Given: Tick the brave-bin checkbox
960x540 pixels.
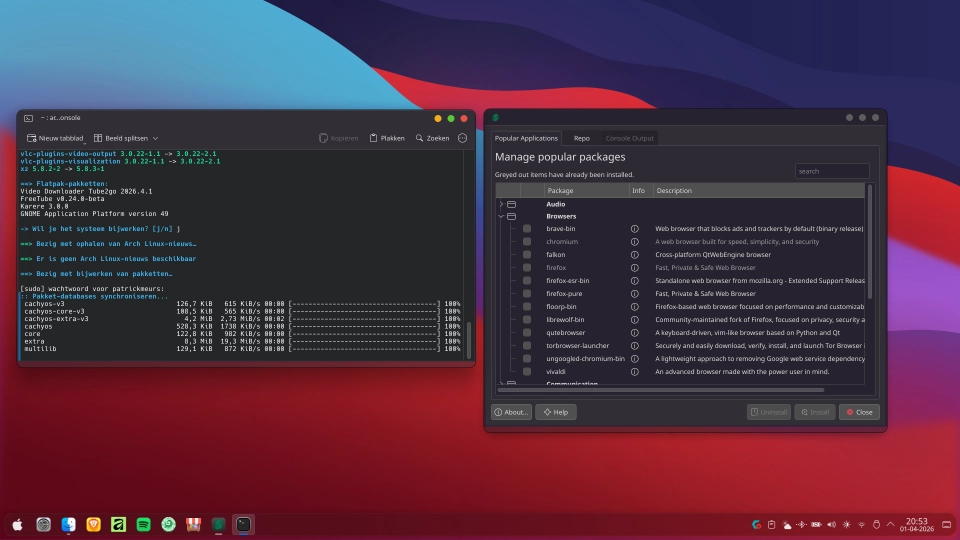Looking at the screenshot, I should pos(527,228).
